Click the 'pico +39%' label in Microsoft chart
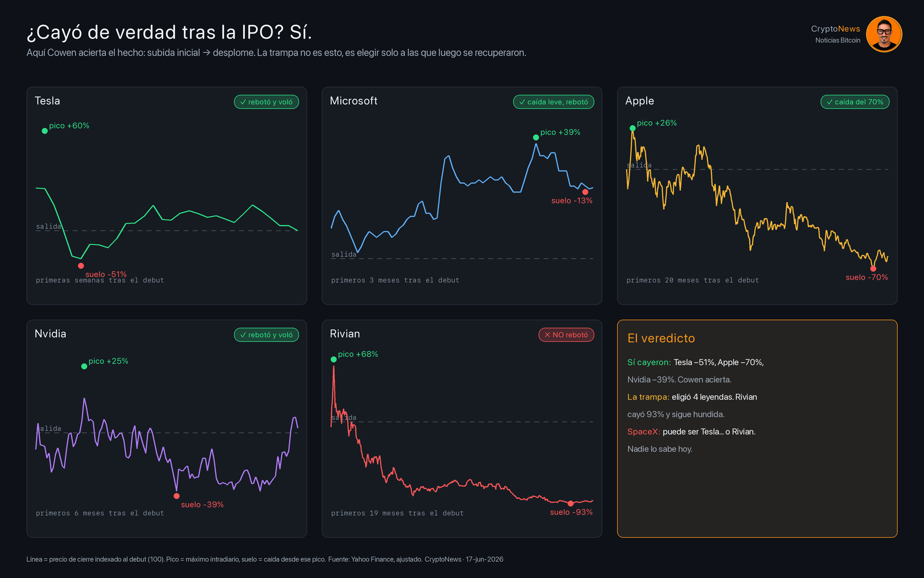This screenshot has height=578, width=924. [560, 132]
